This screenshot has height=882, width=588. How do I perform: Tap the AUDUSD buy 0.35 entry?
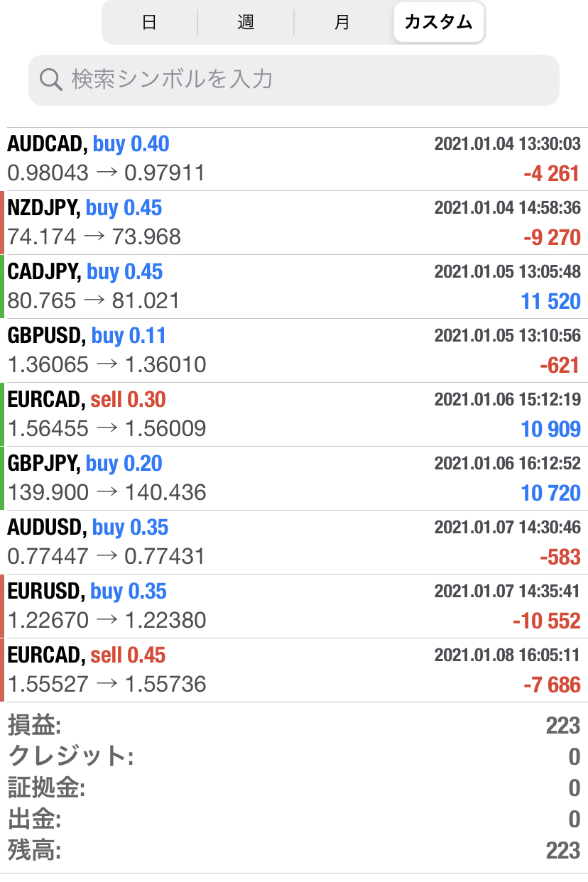pos(294,543)
